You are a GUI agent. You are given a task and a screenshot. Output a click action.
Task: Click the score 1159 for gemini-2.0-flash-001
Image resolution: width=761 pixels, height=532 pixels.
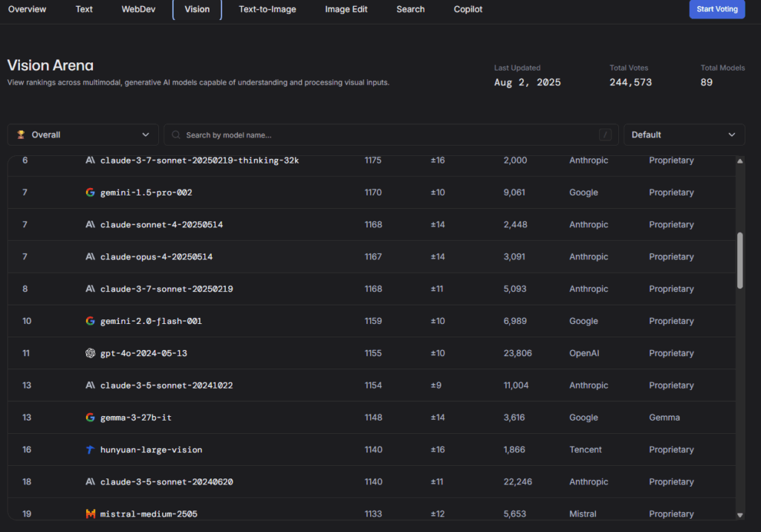click(373, 321)
